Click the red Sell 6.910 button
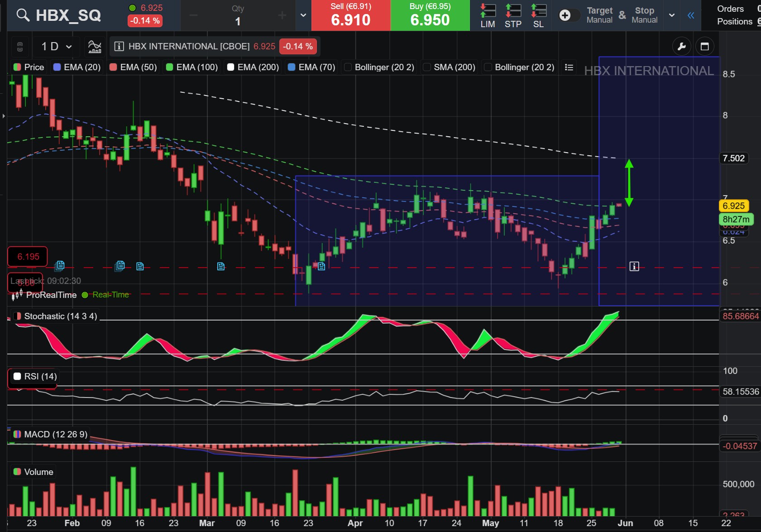The width and height of the screenshot is (761, 532). [x=351, y=15]
